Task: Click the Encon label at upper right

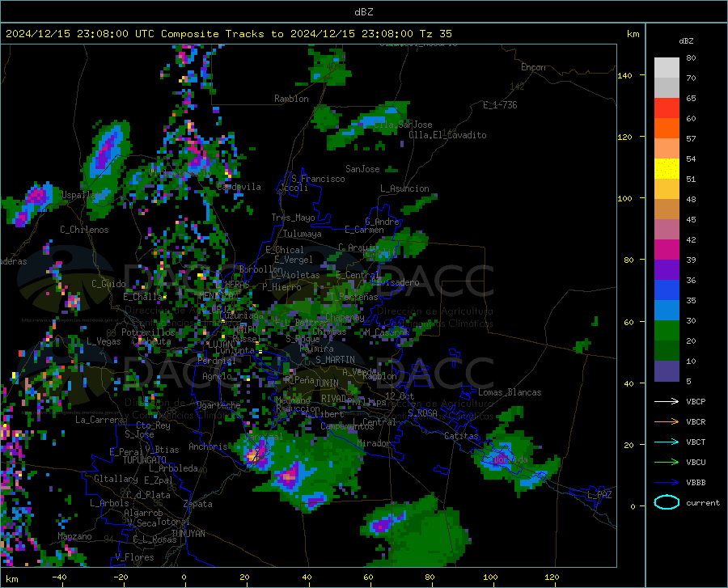Action: point(533,67)
